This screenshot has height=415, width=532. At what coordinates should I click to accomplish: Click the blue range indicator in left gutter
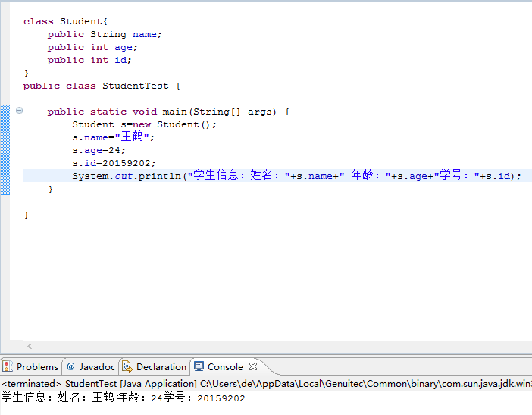5,149
